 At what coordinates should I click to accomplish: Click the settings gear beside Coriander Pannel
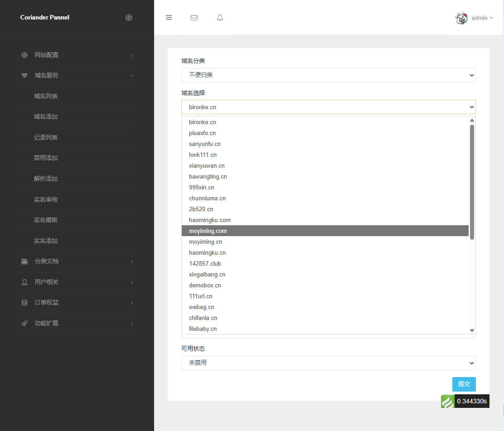(129, 18)
